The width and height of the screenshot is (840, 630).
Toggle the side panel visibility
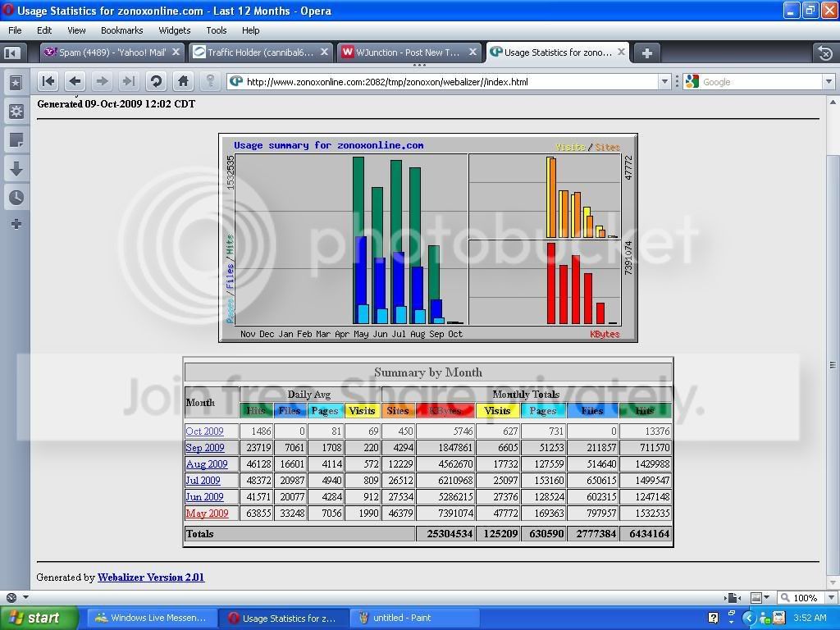[x=11, y=52]
